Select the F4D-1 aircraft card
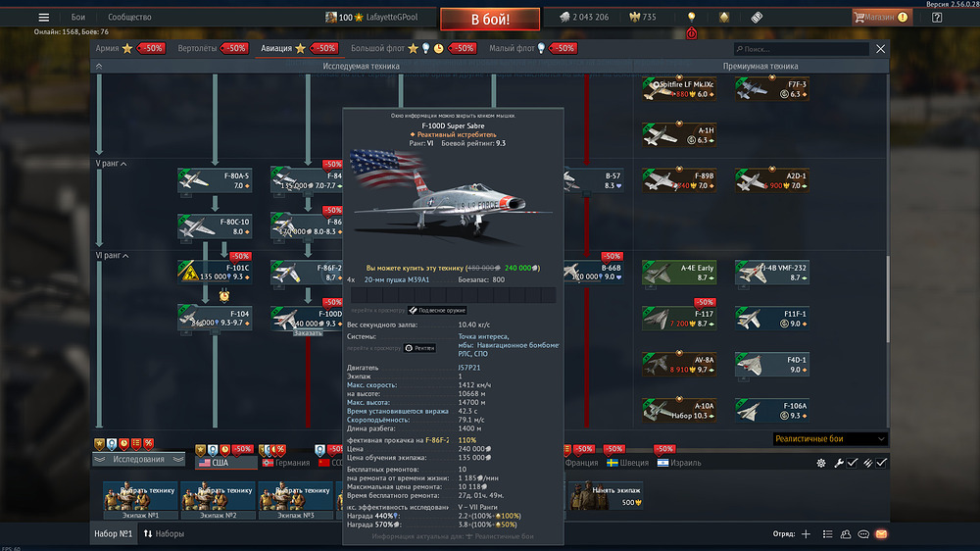Viewport: 980px width, 551px height. [x=772, y=364]
